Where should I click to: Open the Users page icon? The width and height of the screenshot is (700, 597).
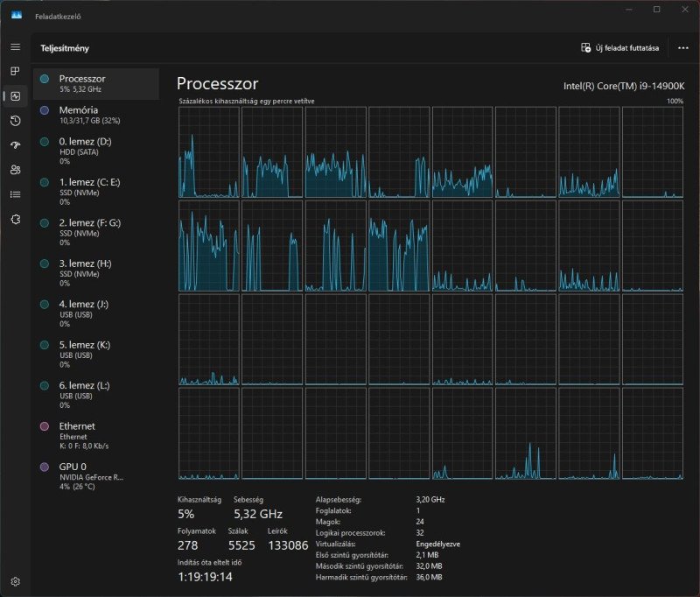click(15, 170)
